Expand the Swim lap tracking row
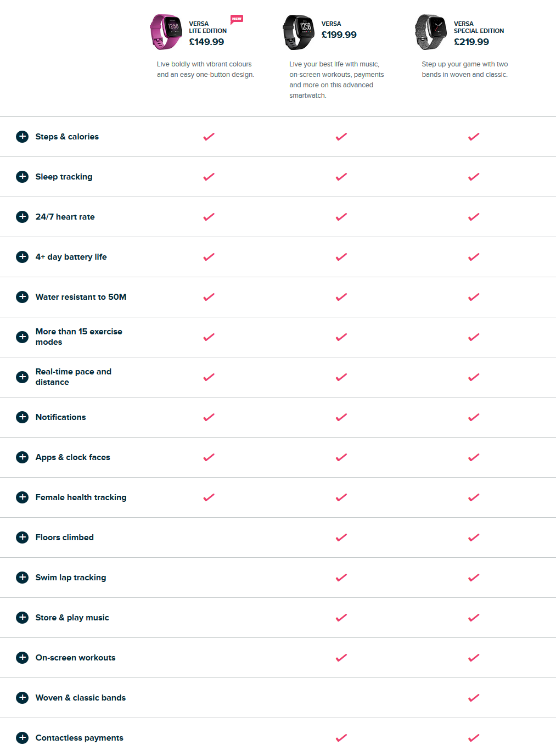The height and width of the screenshot is (756, 556). (22, 578)
